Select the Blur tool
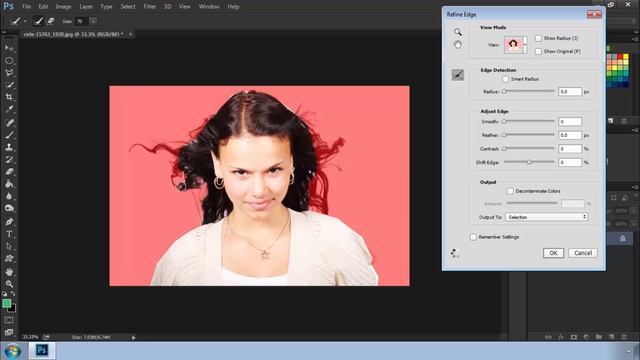This screenshot has width=640, height=360. (9, 196)
